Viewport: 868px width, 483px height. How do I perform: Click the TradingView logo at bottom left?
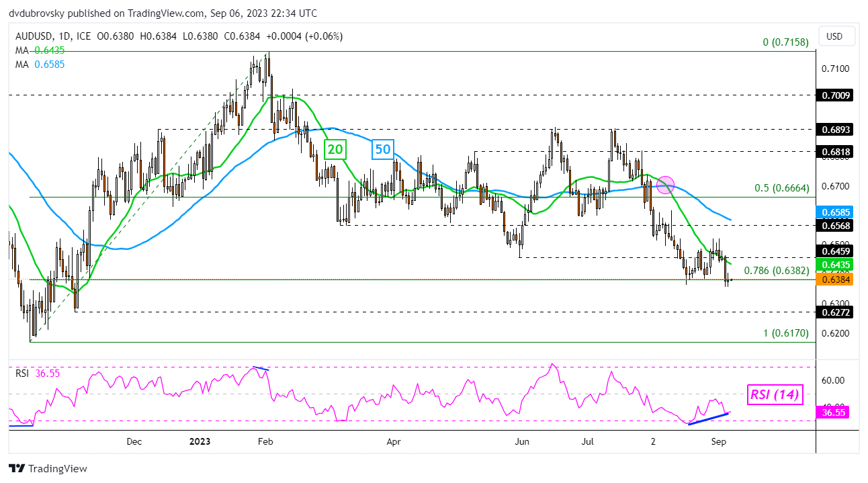coord(48,468)
